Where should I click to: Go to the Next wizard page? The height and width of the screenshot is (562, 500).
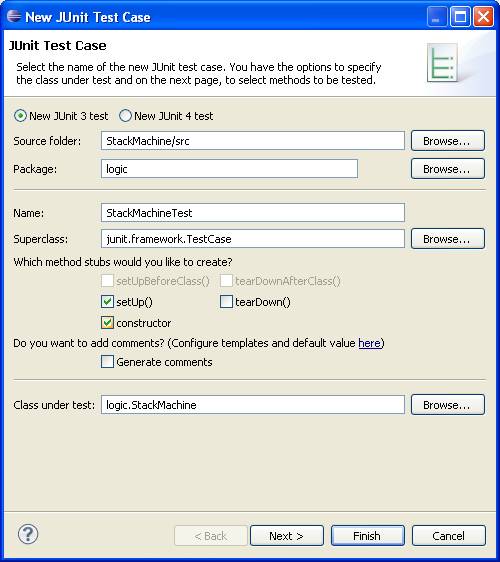tap(287, 536)
